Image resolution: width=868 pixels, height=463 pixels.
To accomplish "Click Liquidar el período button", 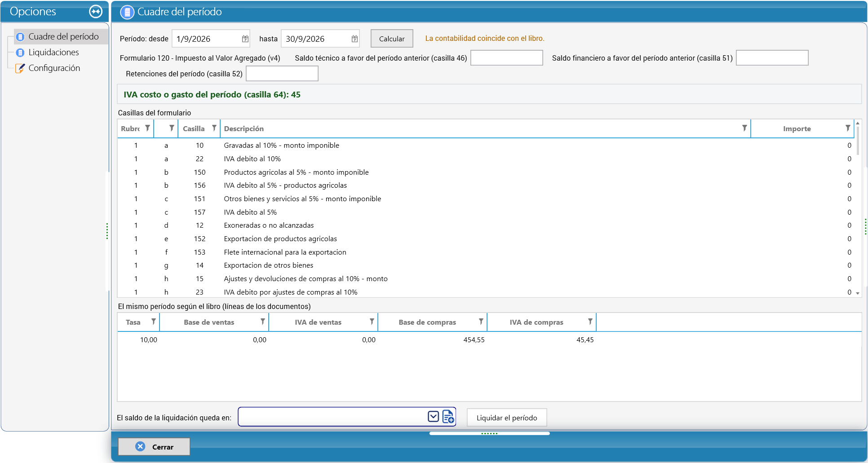I will pos(507,418).
